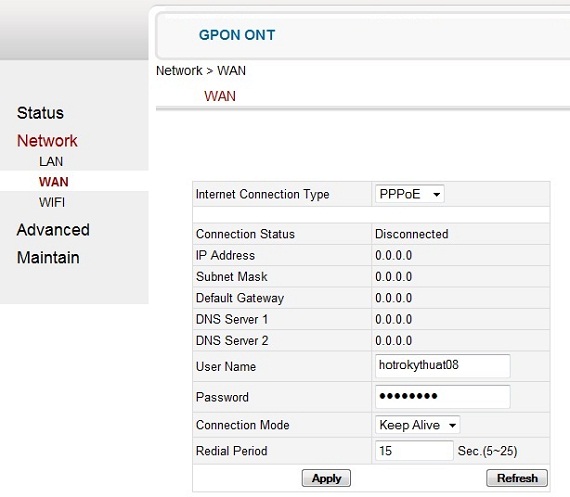
Task: Click the Refresh button
Action: tap(517, 478)
